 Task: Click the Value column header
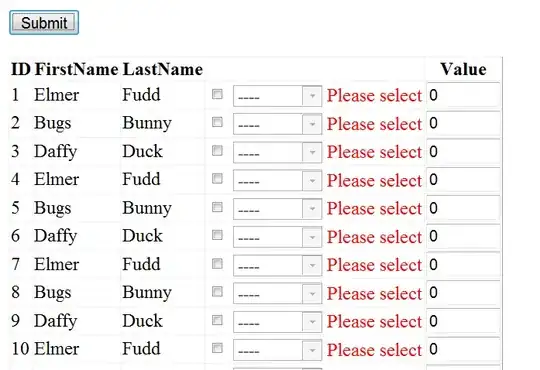[x=464, y=69]
